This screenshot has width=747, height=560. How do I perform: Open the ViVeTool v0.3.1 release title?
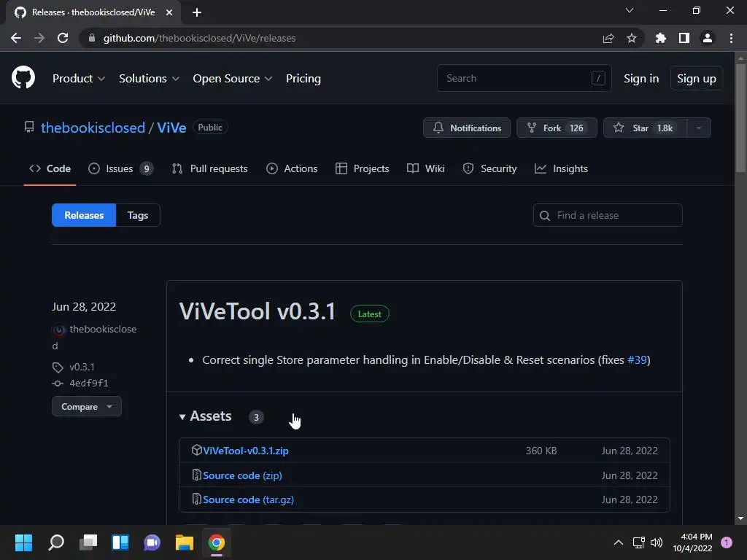pos(258,311)
